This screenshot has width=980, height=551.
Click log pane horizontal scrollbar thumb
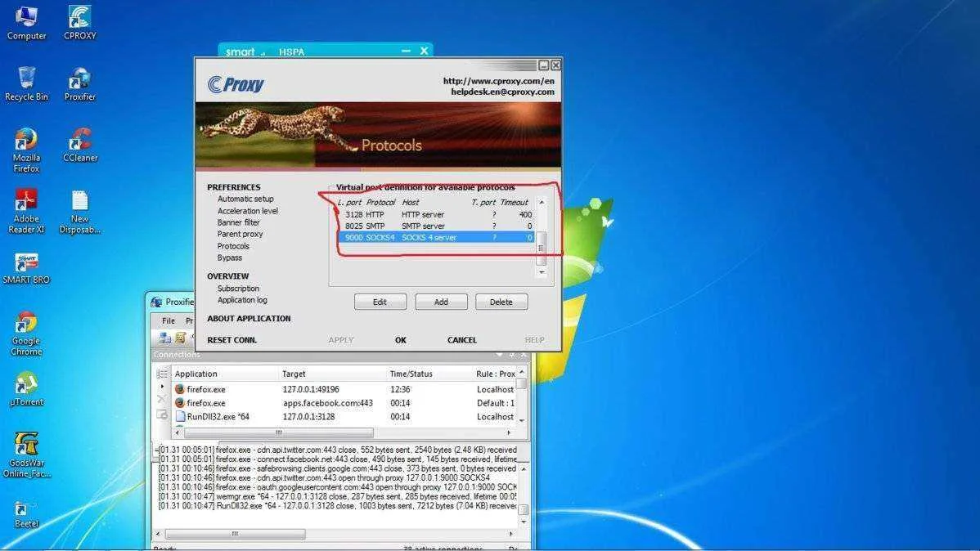pos(235,534)
